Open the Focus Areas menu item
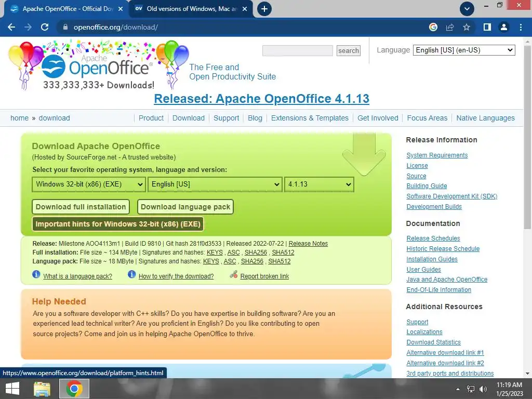 tap(427, 118)
